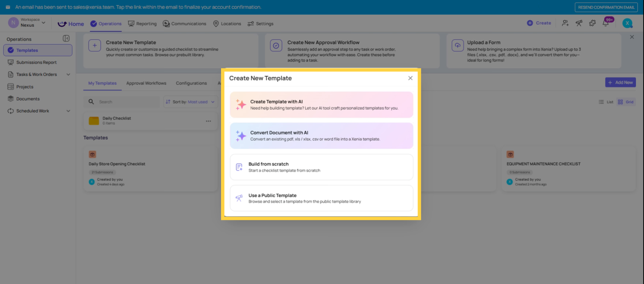Open Submissions Report in sidebar
Screen dimensions: 644x284
click(x=38, y=62)
